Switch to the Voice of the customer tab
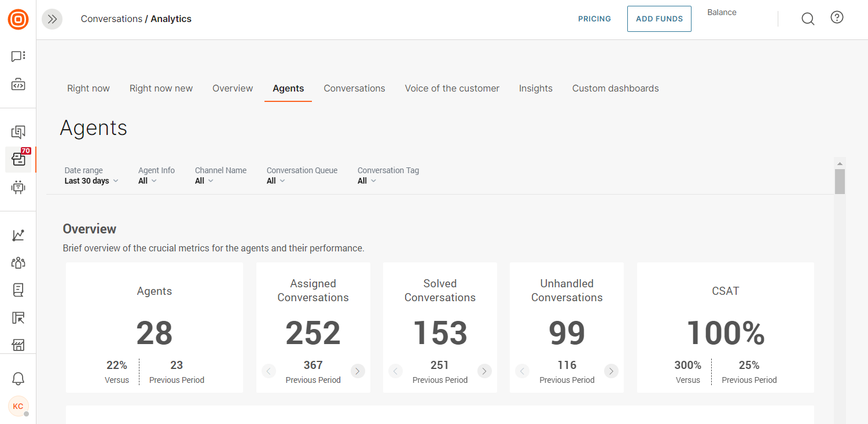868x424 pixels. coord(452,88)
